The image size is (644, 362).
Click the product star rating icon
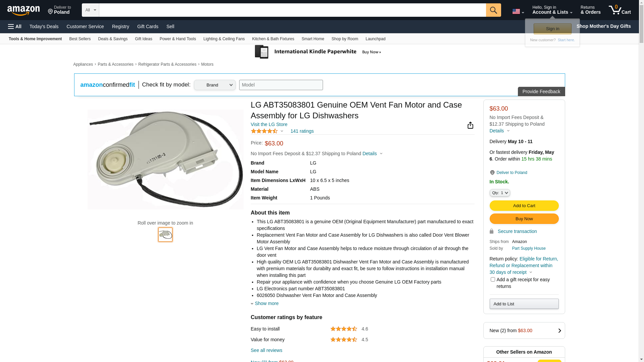(x=264, y=131)
